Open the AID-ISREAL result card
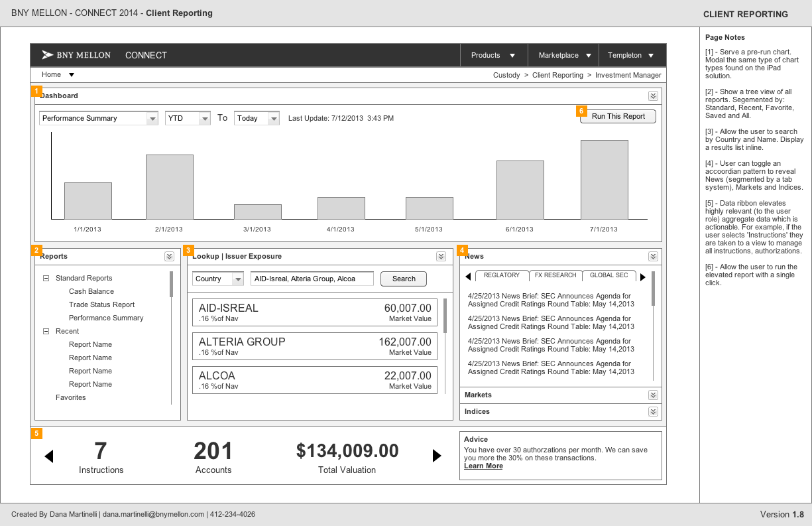 pos(315,312)
